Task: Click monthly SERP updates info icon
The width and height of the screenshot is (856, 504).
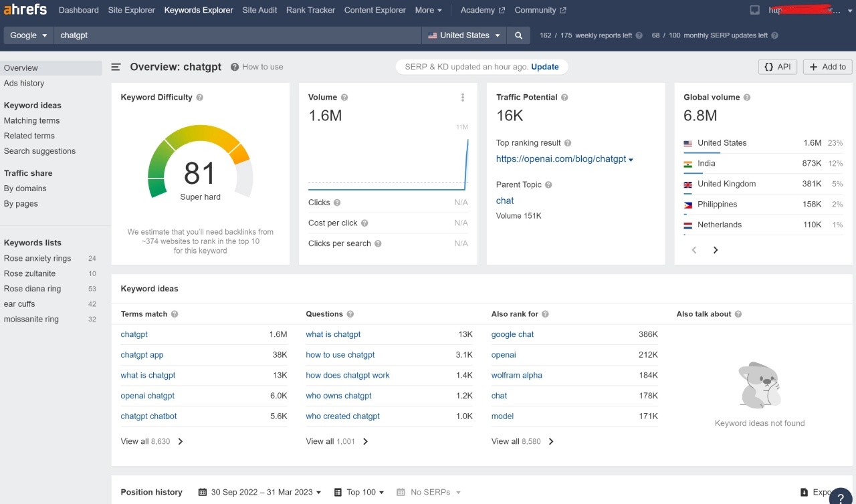Action: click(775, 35)
